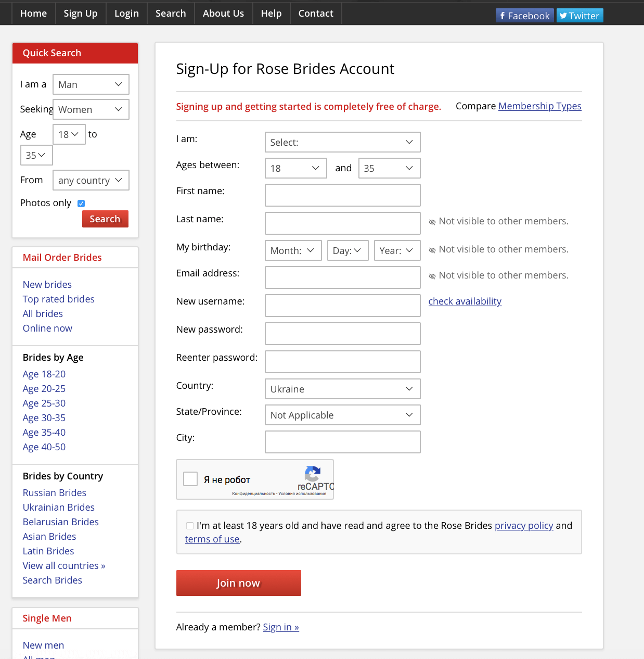644x659 pixels.
Task: Open the 'I am a' Man dropdown
Action: tap(91, 84)
